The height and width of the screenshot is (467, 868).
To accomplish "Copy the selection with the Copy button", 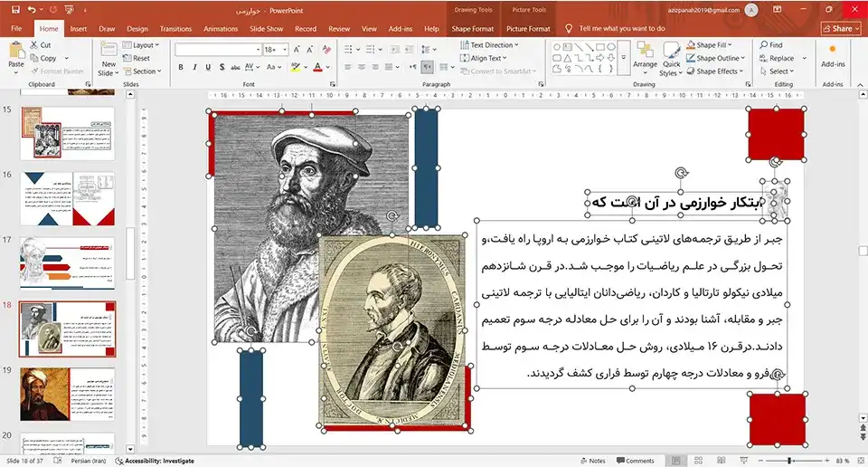I will tap(43, 58).
